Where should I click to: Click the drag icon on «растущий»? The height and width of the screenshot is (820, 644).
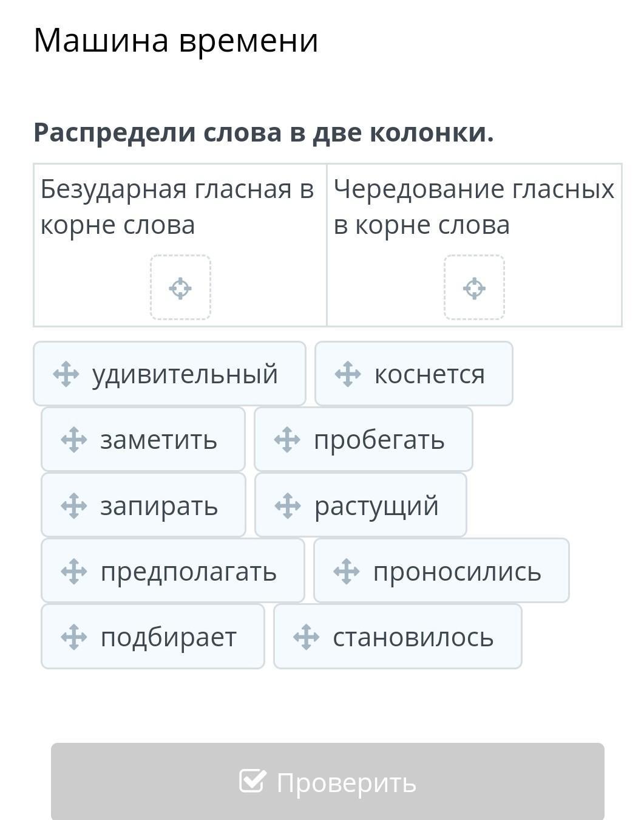tap(288, 505)
